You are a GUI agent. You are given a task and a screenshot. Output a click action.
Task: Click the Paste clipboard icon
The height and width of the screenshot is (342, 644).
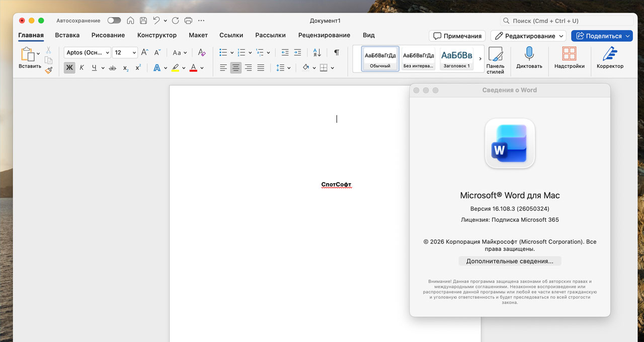27,53
